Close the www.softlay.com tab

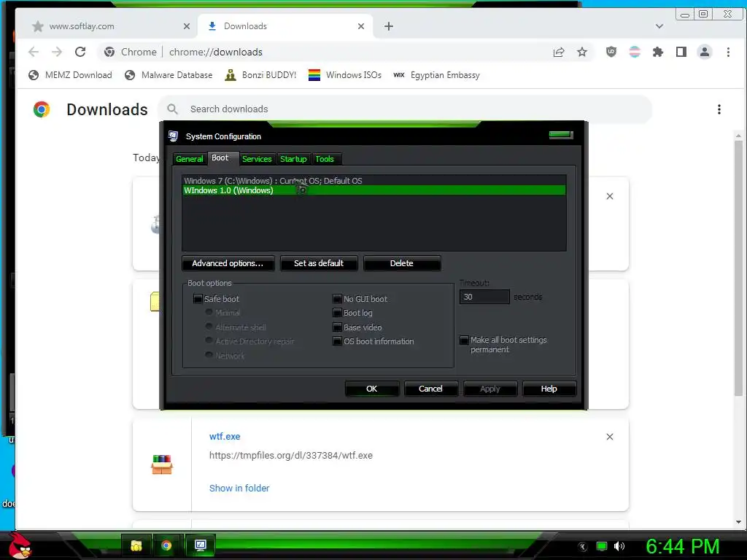(x=186, y=26)
